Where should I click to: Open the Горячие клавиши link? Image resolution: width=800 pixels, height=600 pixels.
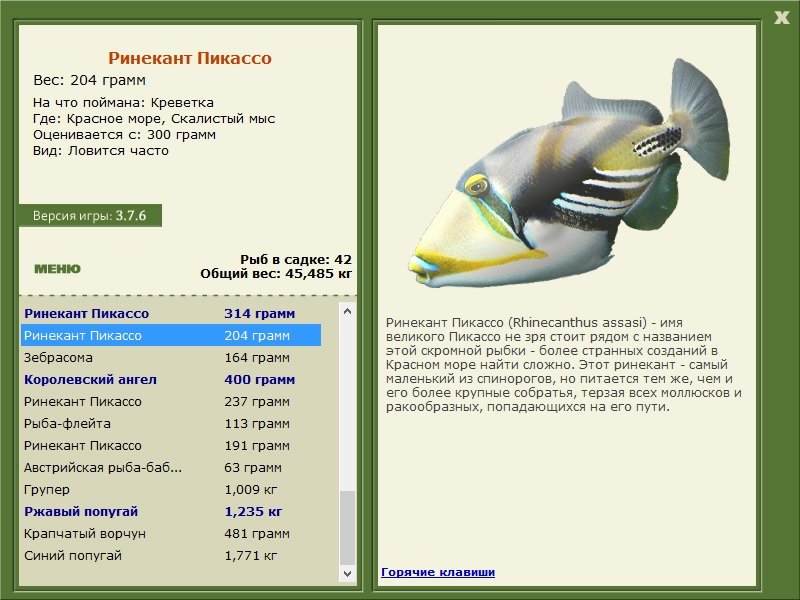[x=438, y=572]
